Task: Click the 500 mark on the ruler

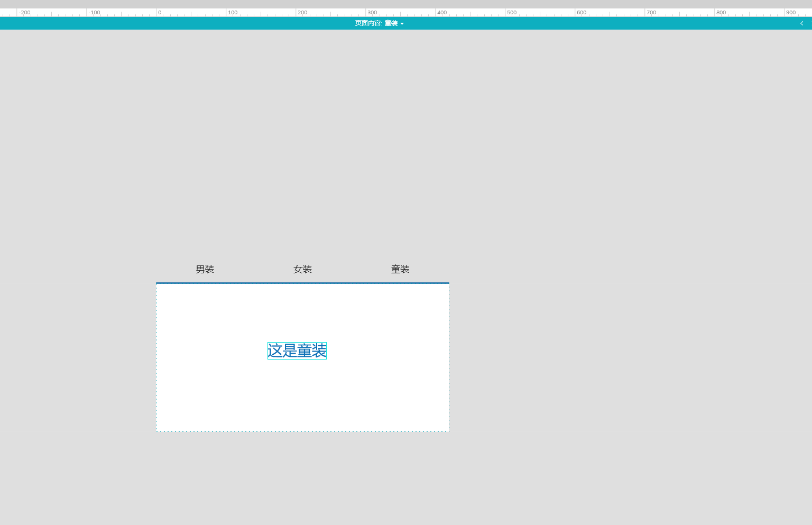Action: coord(512,12)
